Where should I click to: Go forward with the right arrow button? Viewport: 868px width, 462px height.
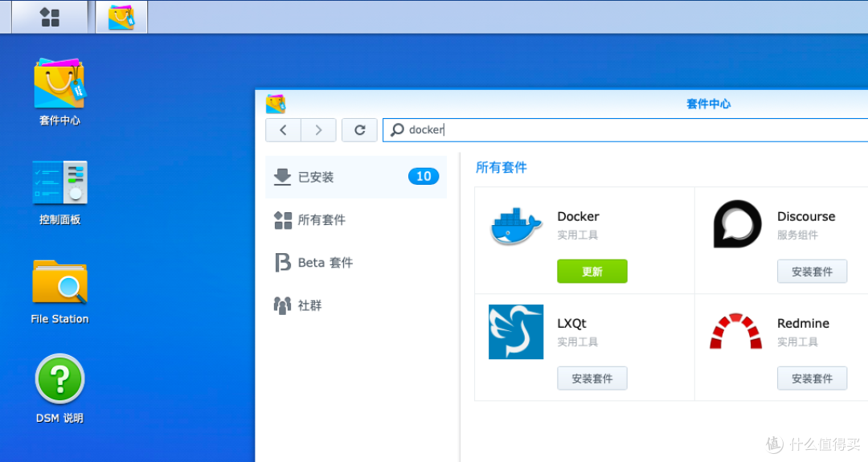point(318,130)
